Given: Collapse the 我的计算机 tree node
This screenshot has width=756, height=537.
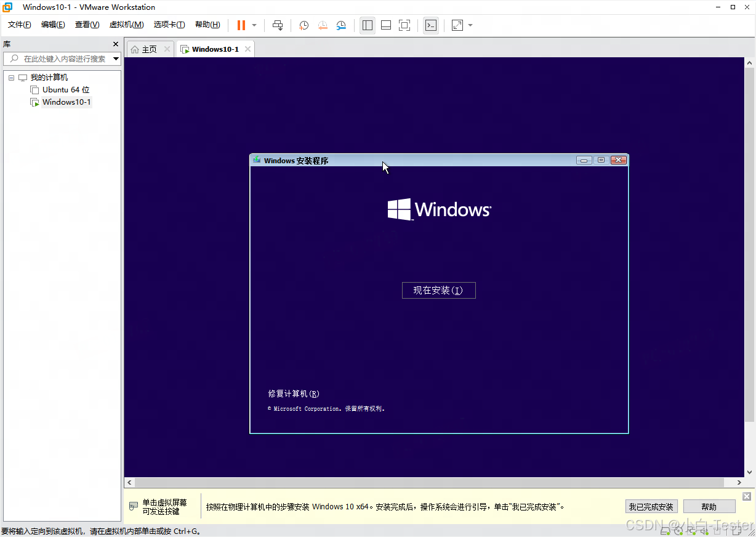Looking at the screenshot, I should (x=11, y=78).
